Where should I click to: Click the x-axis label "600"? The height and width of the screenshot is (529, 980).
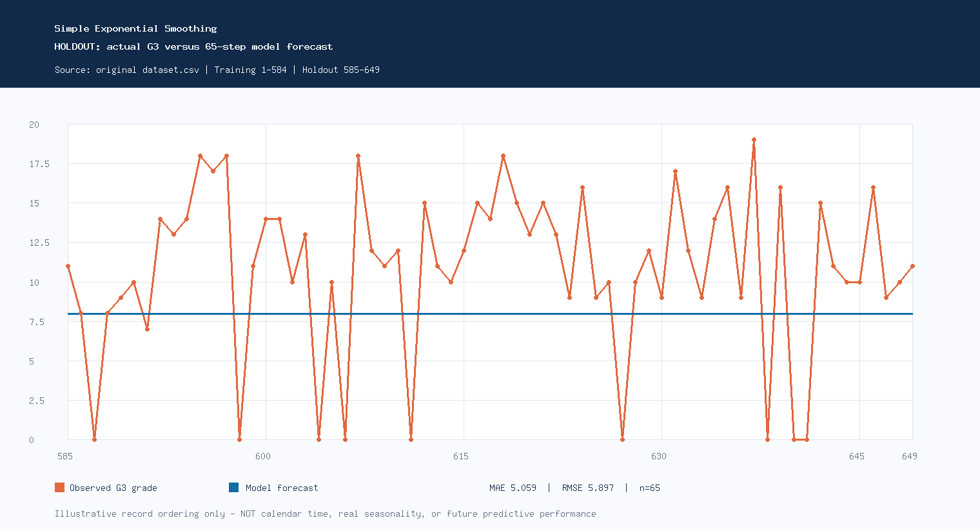263,456
